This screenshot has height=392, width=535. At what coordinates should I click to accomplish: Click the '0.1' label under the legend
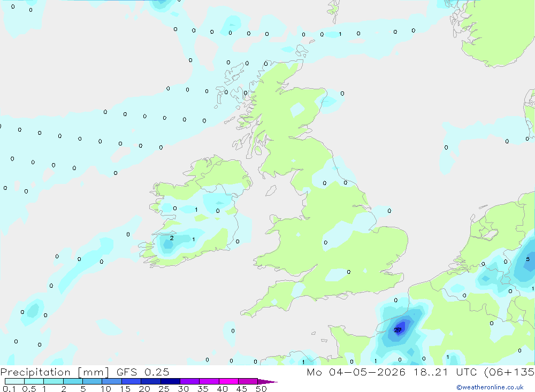click(x=9, y=389)
